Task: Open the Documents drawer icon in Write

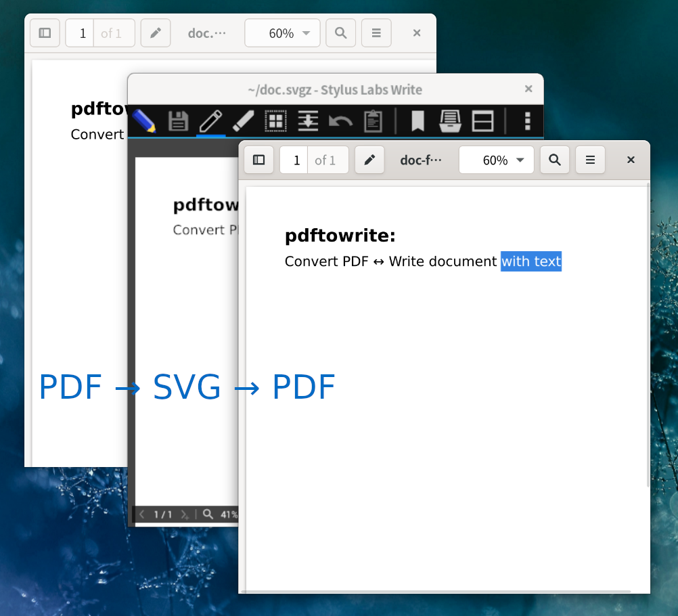Action: click(x=450, y=120)
